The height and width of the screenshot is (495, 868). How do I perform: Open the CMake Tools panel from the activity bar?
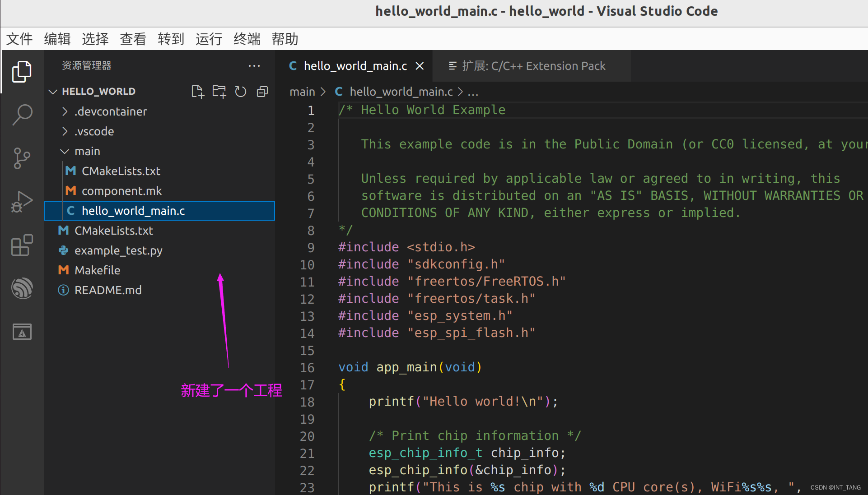coord(22,331)
